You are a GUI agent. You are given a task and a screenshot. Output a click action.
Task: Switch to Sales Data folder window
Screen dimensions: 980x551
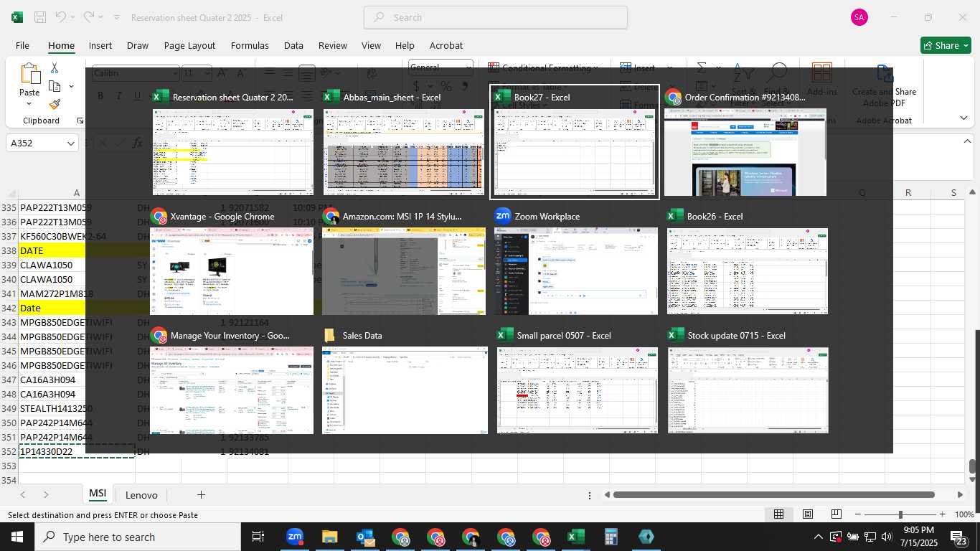pos(404,381)
